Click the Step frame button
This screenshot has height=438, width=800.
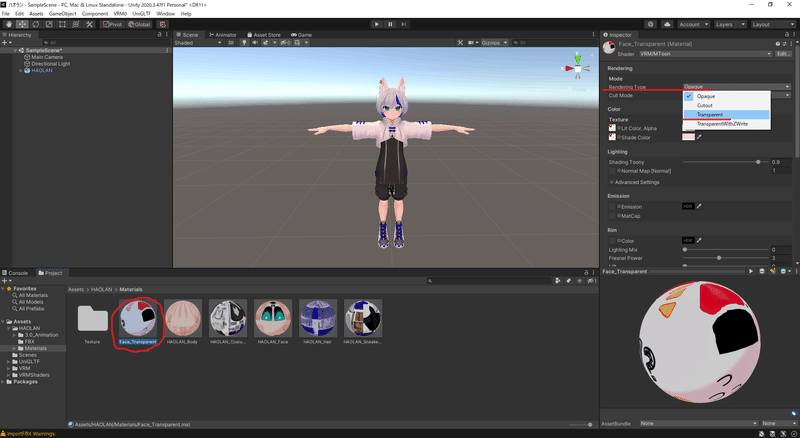coord(404,24)
